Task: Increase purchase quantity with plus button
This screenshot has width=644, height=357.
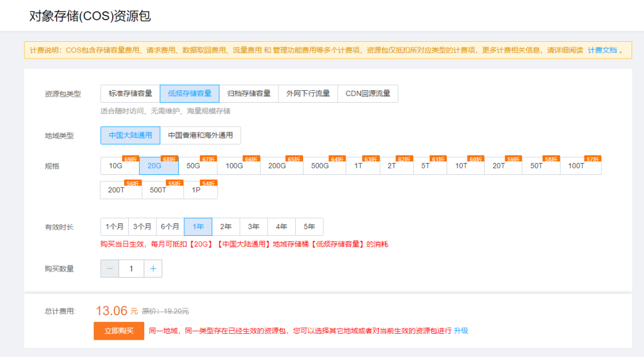Action: (x=153, y=269)
